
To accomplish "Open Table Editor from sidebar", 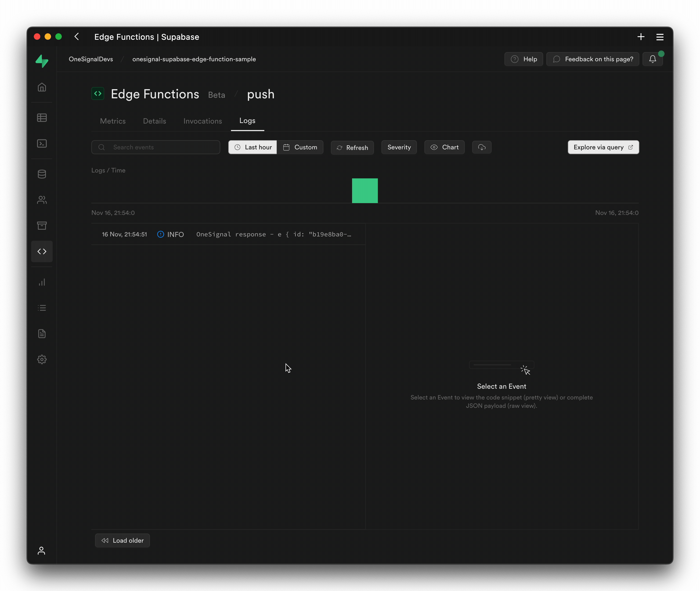I will [42, 118].
